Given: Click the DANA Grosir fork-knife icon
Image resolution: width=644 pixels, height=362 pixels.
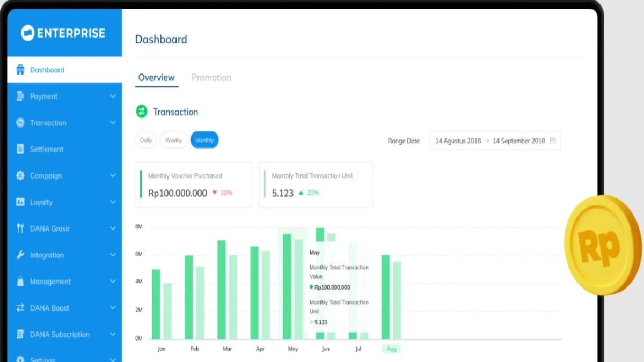Looking at the screenshot, I should [x=20, y=228].
